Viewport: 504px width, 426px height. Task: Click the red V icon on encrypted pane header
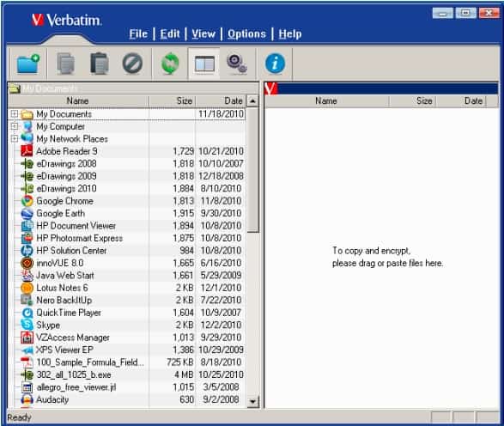tap(270, 88)
